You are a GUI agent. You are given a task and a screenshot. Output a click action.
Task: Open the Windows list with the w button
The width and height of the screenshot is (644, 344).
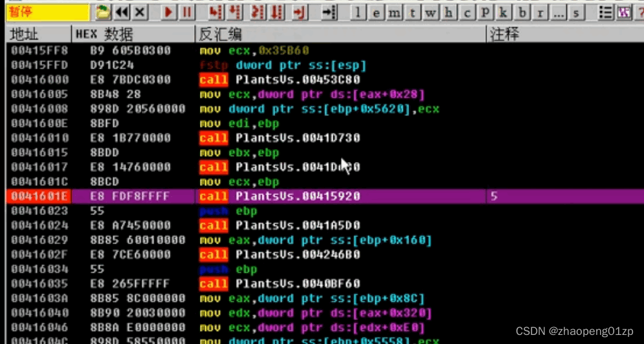click(x=430, y=13)
